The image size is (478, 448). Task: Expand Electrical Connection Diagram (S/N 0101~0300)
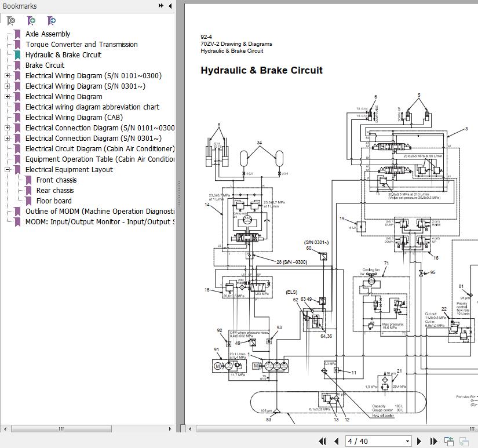8,128
